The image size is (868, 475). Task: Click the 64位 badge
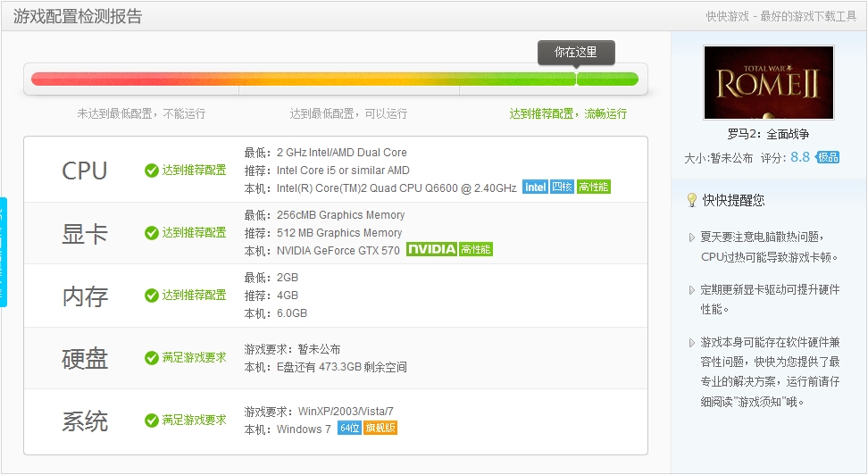pyautogui.click(x=349, y=428)
